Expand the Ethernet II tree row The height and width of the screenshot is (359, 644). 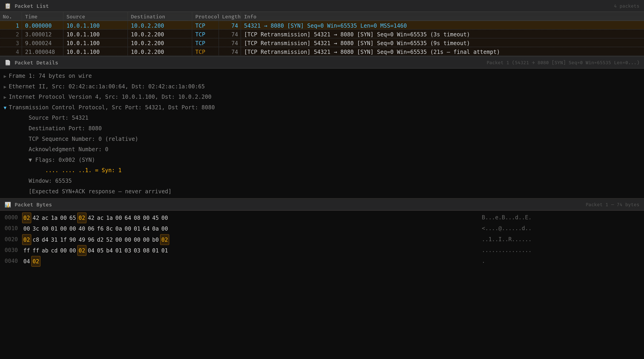[5, 87]
